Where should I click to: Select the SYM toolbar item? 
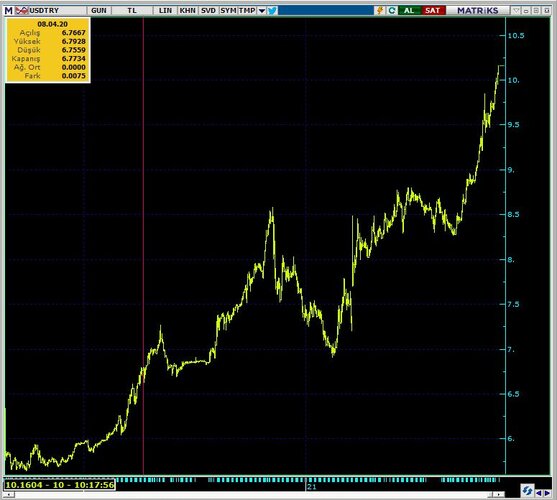(228, 11)
